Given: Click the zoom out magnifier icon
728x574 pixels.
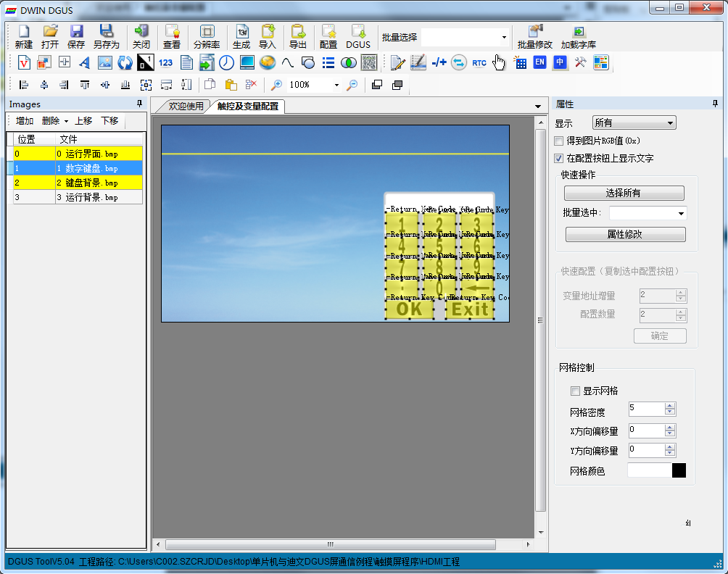Looking at the screenshot, I should (352, 85).
